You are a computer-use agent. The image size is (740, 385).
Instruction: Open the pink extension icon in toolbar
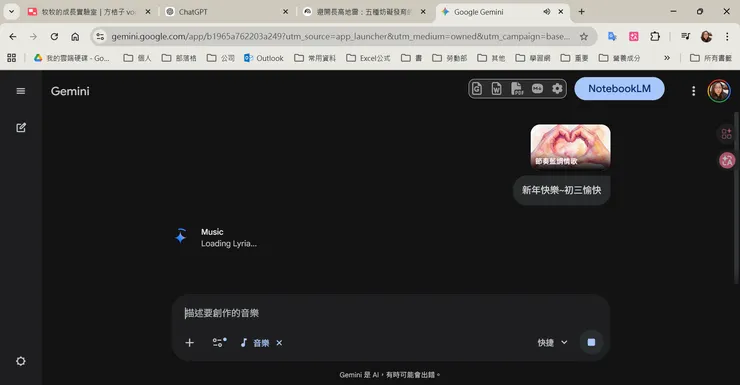coord(634,36)
